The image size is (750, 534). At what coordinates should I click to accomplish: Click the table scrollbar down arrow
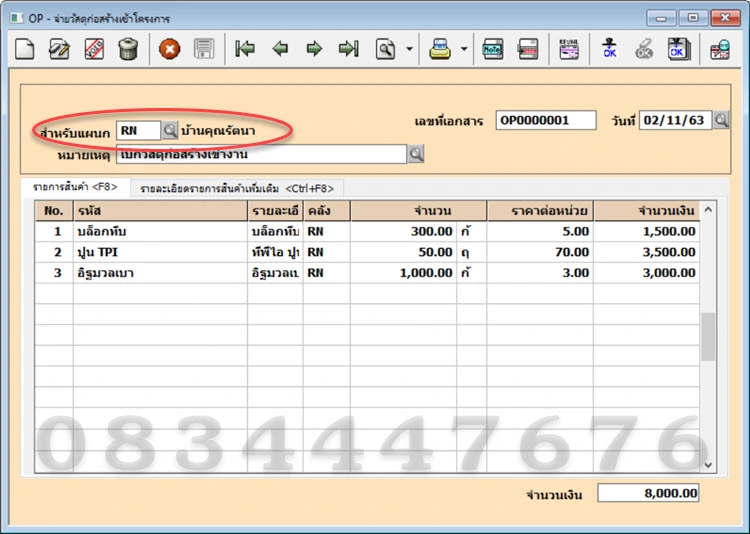[708, 465]
